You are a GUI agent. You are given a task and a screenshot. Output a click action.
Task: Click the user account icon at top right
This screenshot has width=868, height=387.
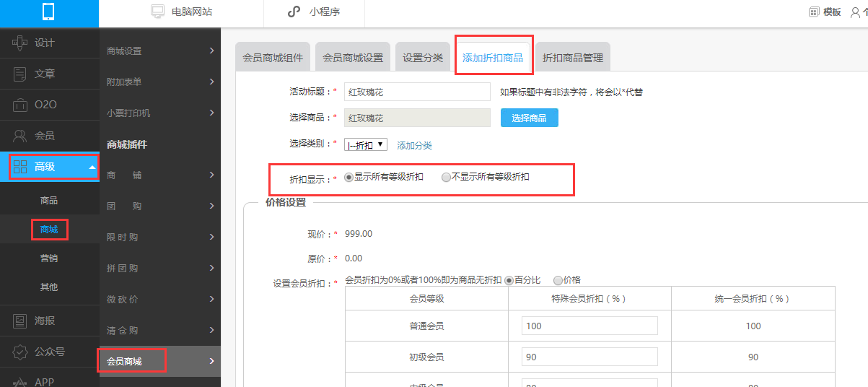click(855, 12)
